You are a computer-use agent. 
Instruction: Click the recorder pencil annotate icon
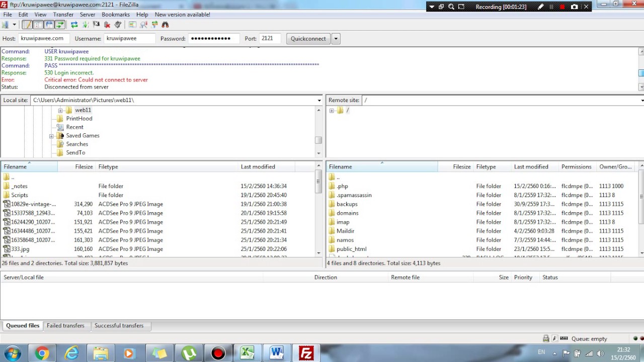click(x=540, y=7)
